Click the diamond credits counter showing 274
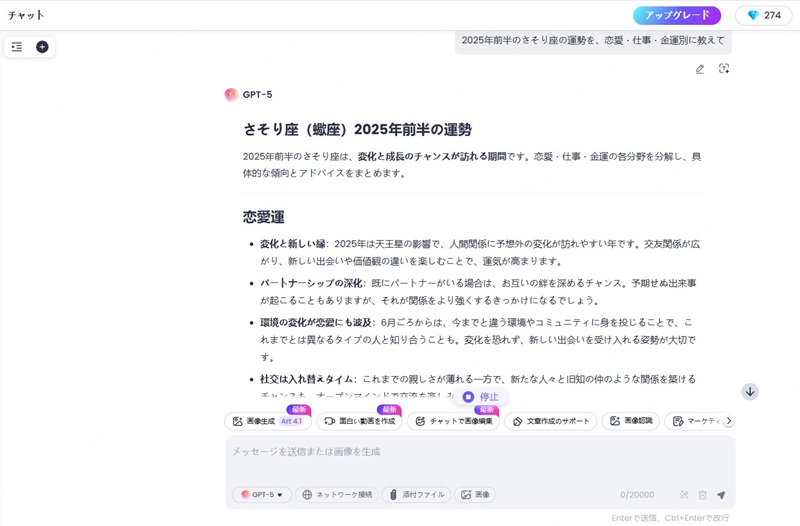Viewport: 800px width, 526px height. (763, 16)
